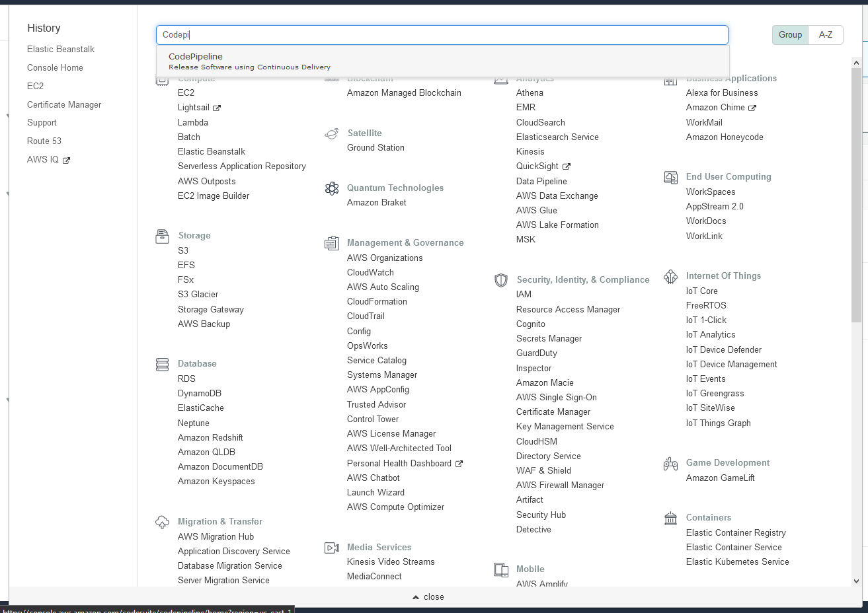
Task: Open Elasticsearch Service
Action: pos(557,137)
